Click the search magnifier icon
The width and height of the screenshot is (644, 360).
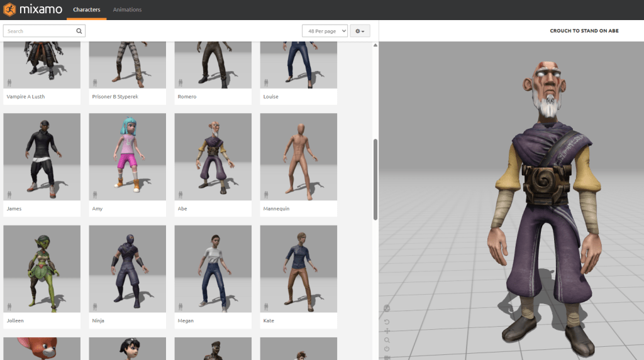pyautogui.click(x=79, y=31)
